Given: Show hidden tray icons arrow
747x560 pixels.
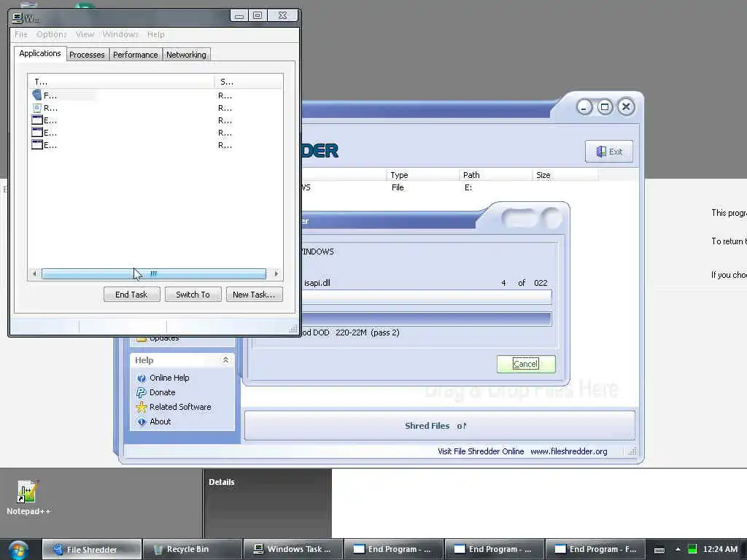Looking at the screenshot, I should click(x=678, y=550).
